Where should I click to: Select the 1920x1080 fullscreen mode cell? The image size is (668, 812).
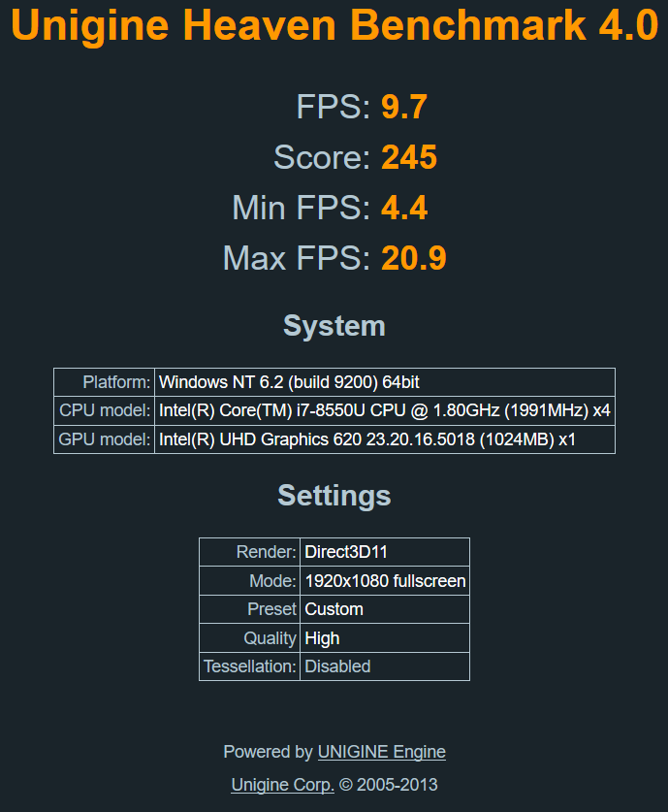click(385, 581)
